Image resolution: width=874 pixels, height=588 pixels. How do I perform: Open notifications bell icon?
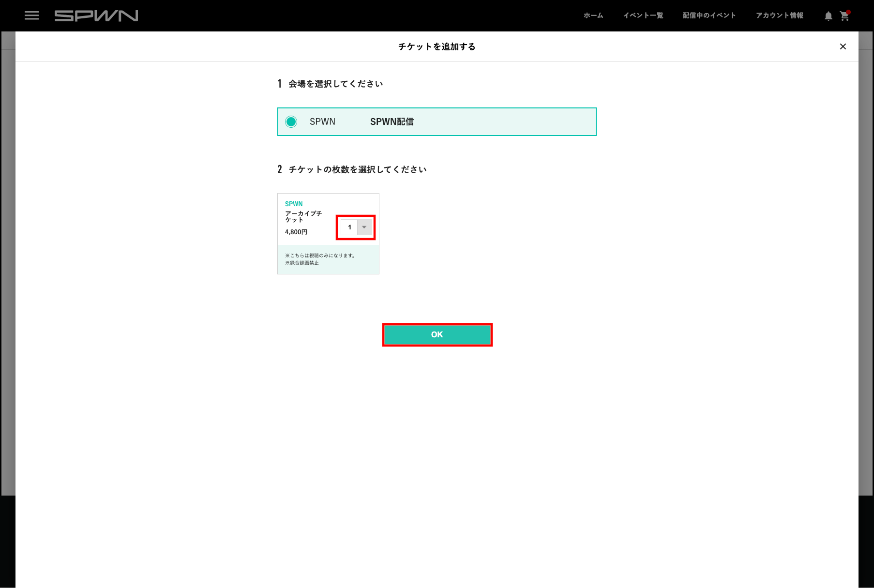pyautogui.click(x=829, y=16)
